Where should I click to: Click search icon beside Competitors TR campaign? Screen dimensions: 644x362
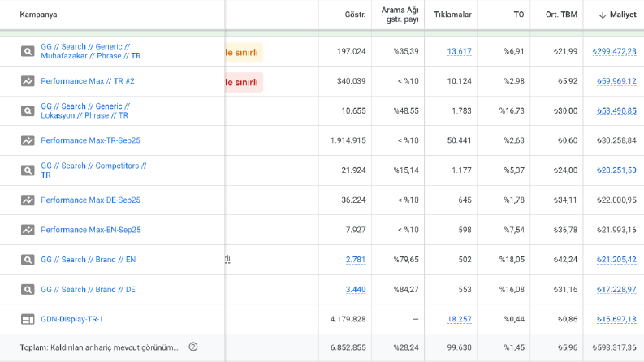coord(28,170)
